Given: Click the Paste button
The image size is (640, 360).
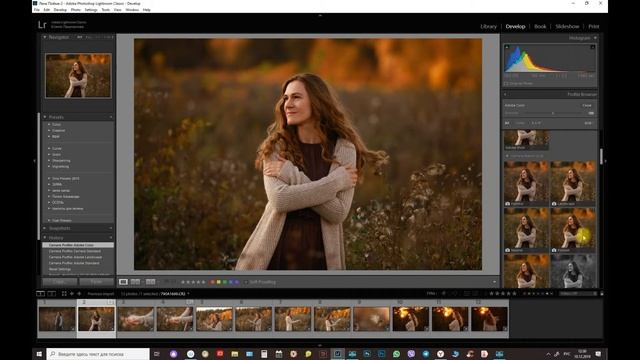Looking at the screenshot, I should pyautogui.click(x=96, y=282).
